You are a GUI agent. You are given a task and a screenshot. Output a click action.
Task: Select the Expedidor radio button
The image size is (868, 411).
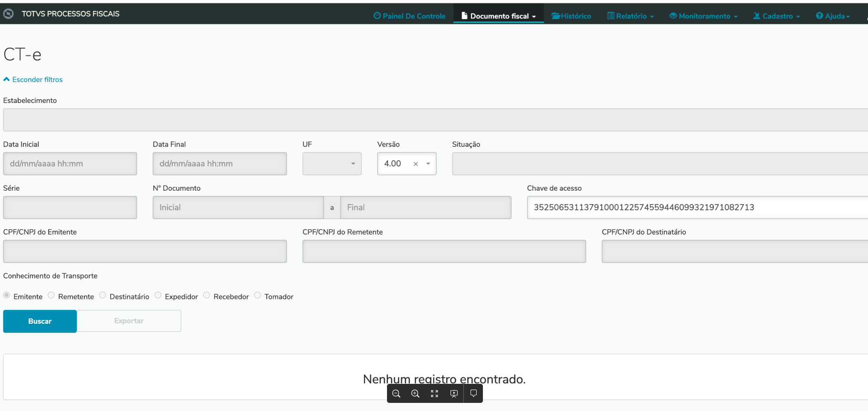(158, 295)
